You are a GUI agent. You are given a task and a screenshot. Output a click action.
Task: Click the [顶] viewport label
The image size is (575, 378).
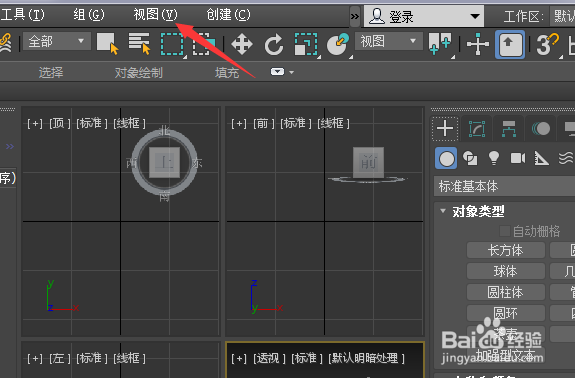pos(60,124)
